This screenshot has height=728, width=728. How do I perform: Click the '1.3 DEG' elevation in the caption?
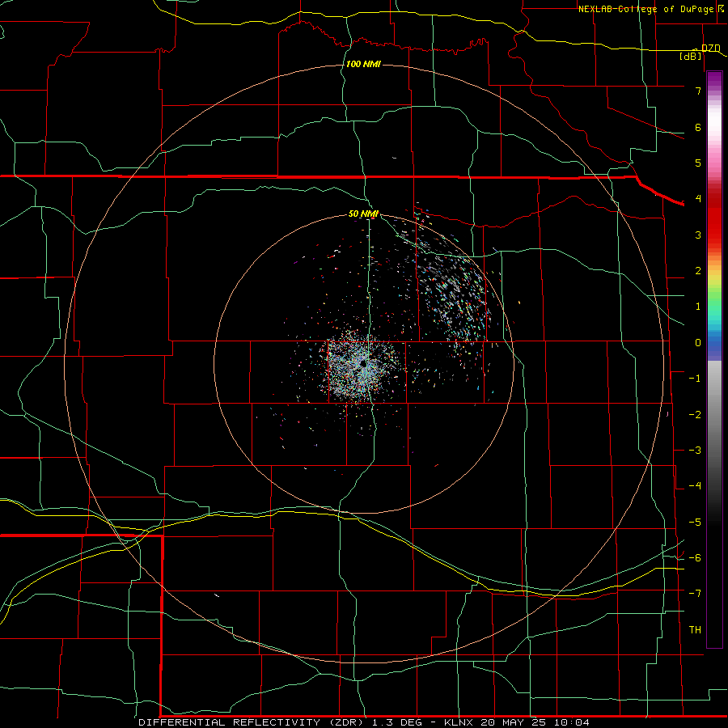click(397, 722)
